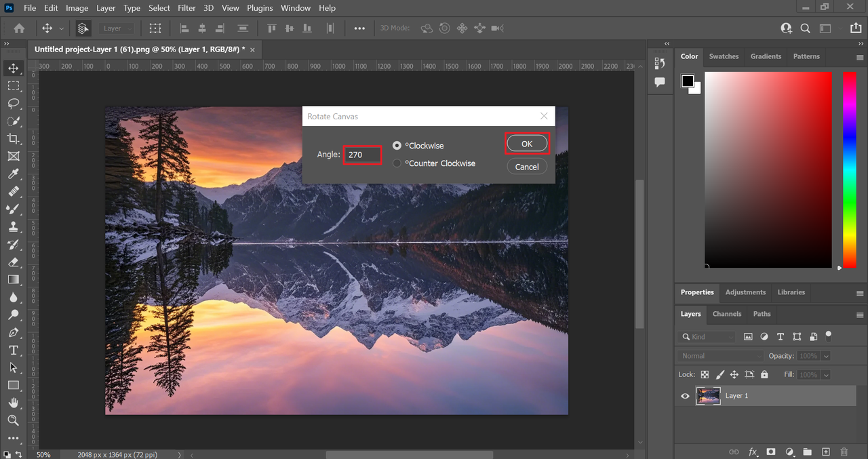This screenshot has width=868, height=459.
Task: Select the Move tool in the toolbar
Action: point(13,68)
